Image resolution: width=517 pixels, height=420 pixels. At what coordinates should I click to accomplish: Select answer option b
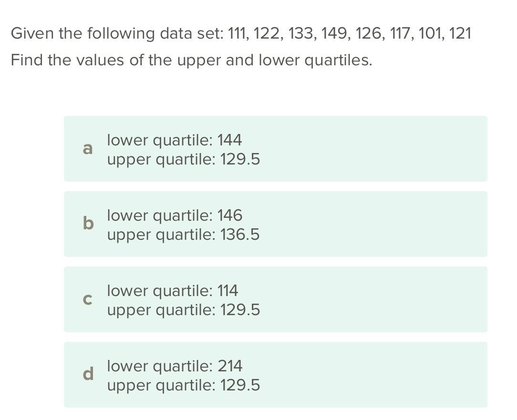click(x=275, y=224)
